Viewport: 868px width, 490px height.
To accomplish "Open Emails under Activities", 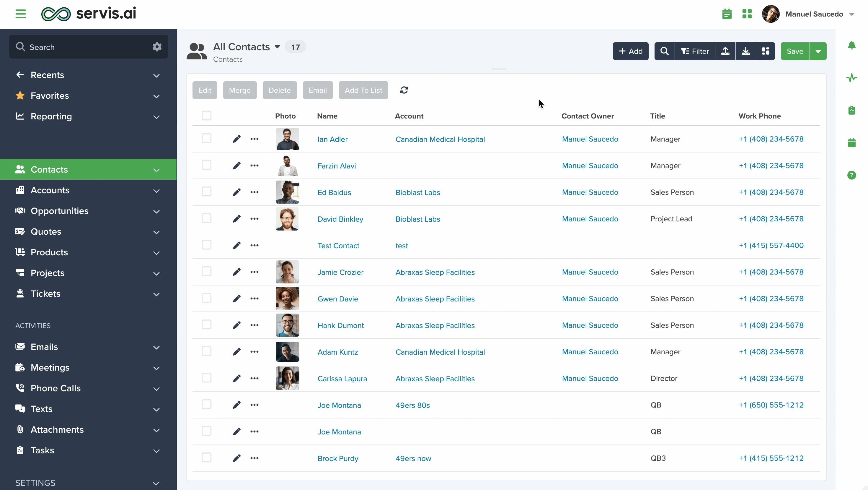I will [x=44, y=347].
